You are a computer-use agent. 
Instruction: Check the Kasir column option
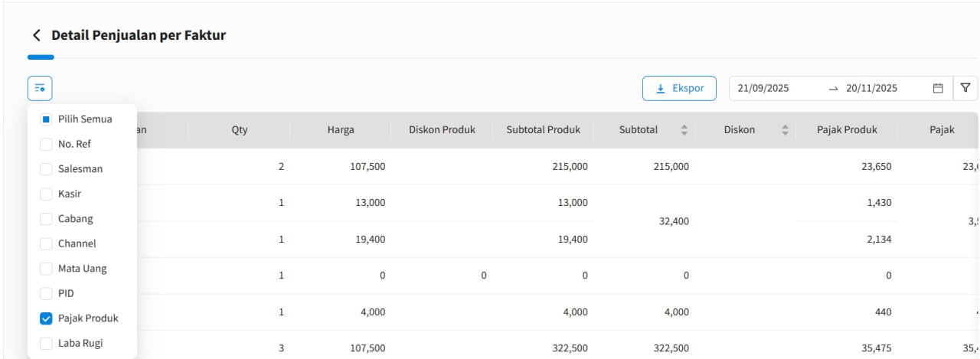coord(46,194)
